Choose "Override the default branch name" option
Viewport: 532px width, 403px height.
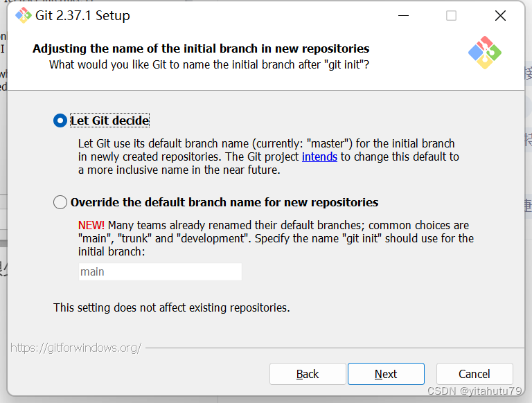pyautogui.click(x=60, y=202)
